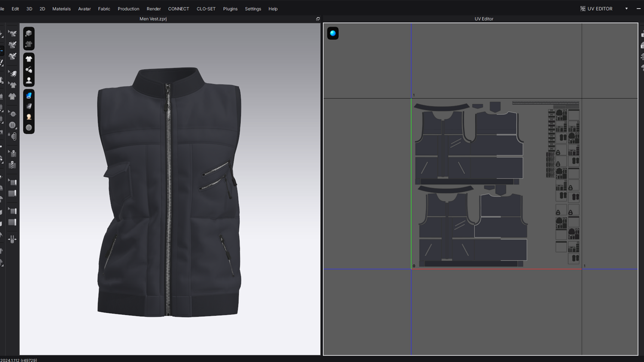This screenshot has width=644, height=362.
Task: Open the Avatar menu
Action: (84, 9)
